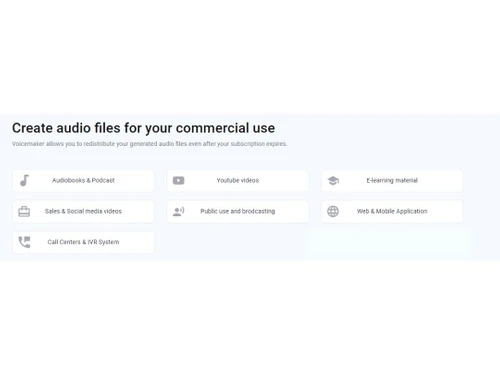Click the music note icon for Audiobooks
Image resolution: width=500 pixels, height=375 pixels.
(24, 180)
